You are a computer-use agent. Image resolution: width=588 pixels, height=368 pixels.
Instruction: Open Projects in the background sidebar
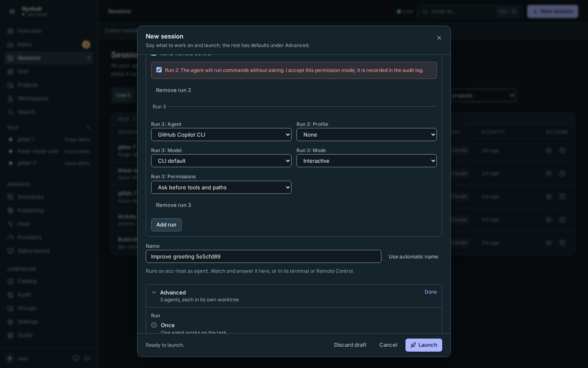click(x=49, y=85)
